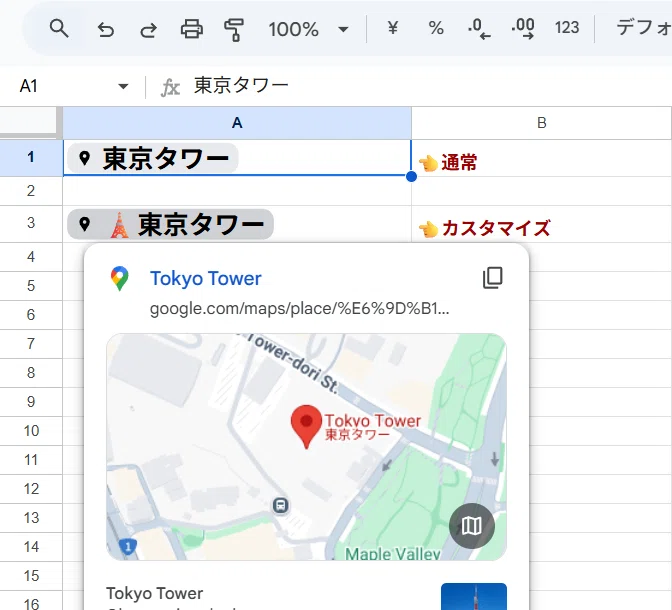Select row 10 header
Screen dimensions: 672x610
tap(31, 431)
